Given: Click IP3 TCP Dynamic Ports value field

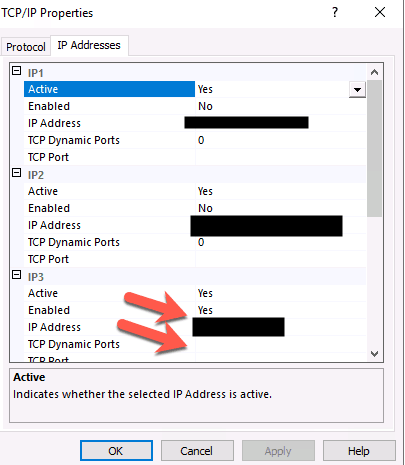Looking at the screenshot, I should pos(280,344).
